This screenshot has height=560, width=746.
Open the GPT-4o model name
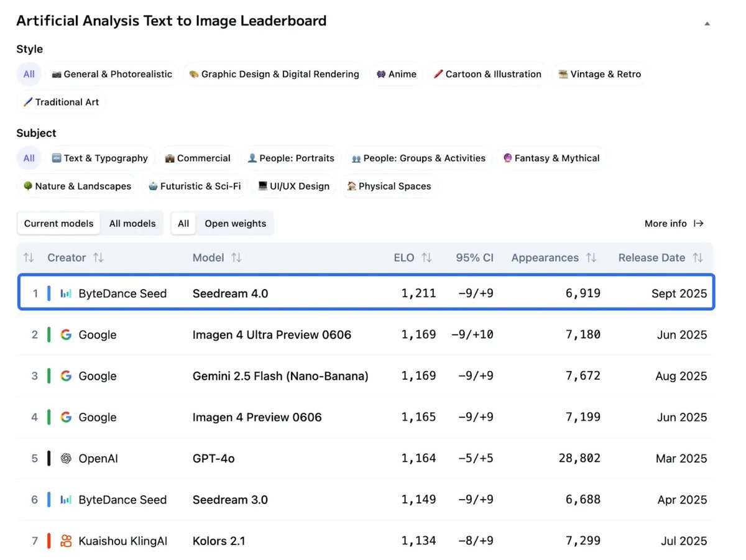(x=213, y=459)
